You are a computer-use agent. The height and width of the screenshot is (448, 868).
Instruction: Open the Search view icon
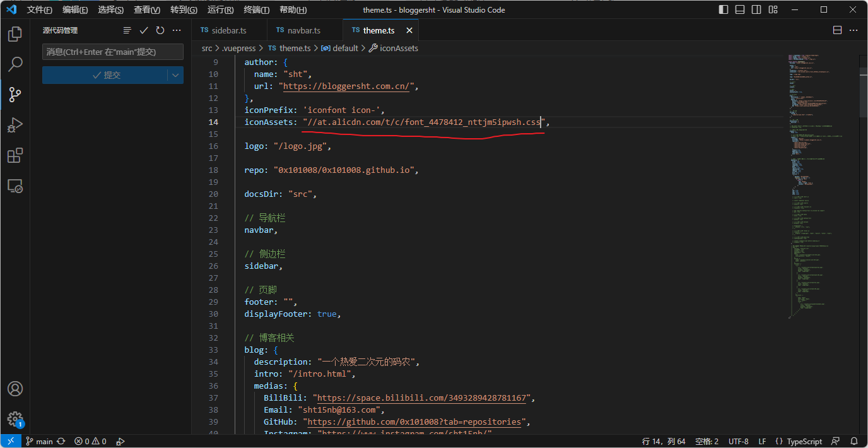click(15, 64)
